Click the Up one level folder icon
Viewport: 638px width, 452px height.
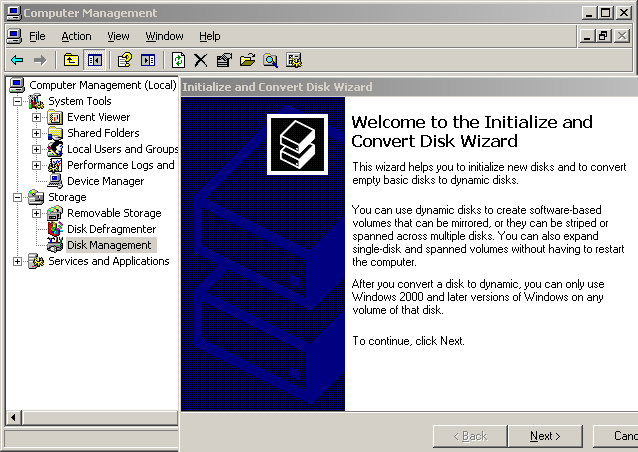(71, 60)
